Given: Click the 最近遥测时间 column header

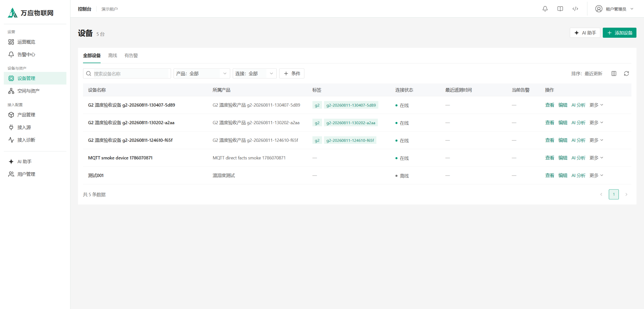Looking at the screenshot, I should 458,90.
